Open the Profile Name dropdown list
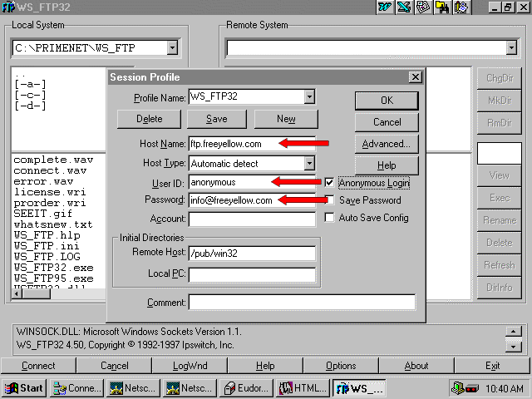Image resolution: width=532 pixels, height=399 pixels. point(309,96)
